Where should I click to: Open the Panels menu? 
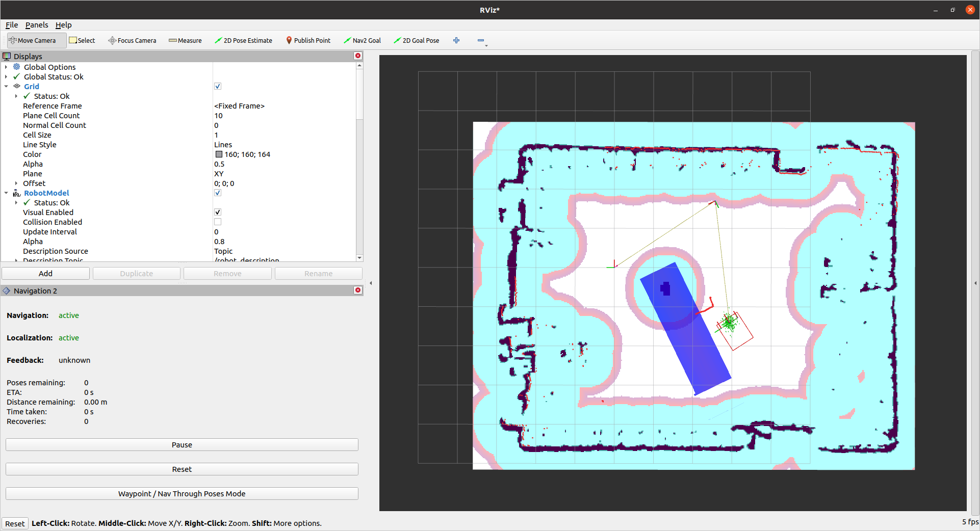[37, 25]
